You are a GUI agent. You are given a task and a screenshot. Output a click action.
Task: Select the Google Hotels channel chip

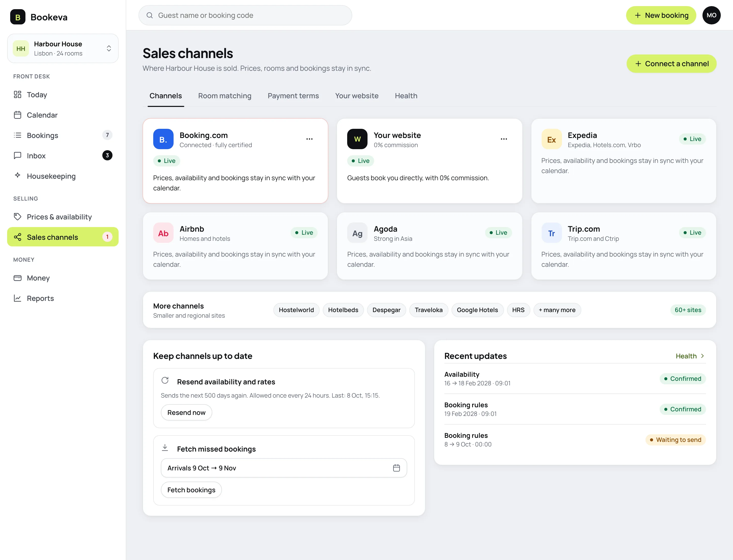coord(477,310)
